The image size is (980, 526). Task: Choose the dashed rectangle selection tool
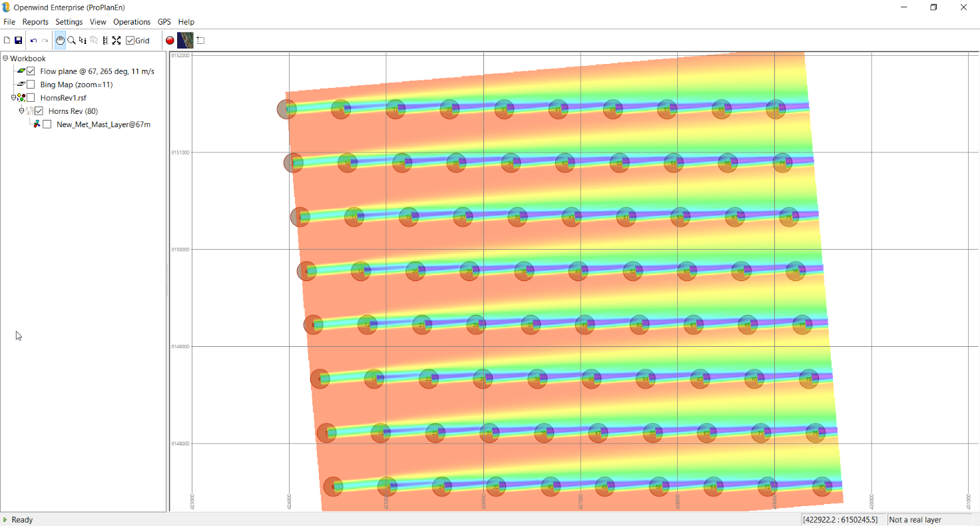[200, 41]
